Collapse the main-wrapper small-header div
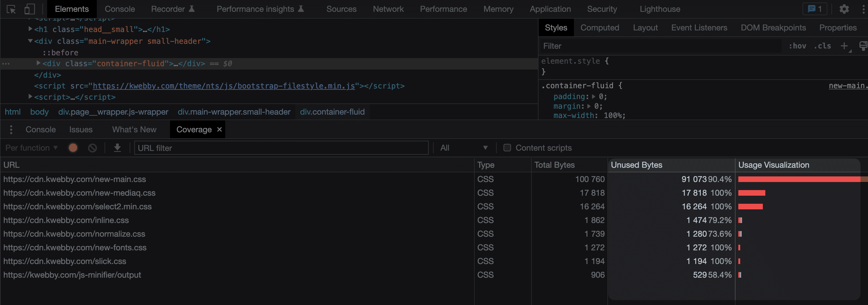Screen dimensions: 868x305 (x=30, y=41)
